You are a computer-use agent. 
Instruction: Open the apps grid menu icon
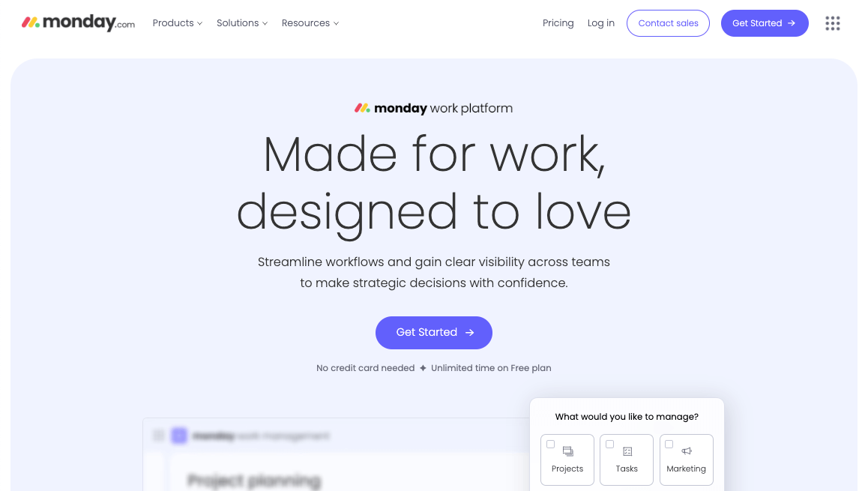coord(833,23)
